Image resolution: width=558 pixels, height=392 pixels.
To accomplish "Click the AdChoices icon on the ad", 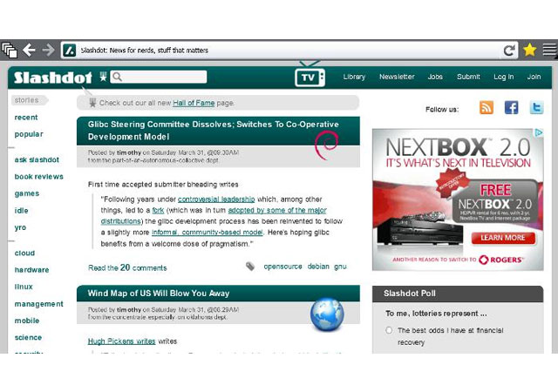I will point(539,132).
